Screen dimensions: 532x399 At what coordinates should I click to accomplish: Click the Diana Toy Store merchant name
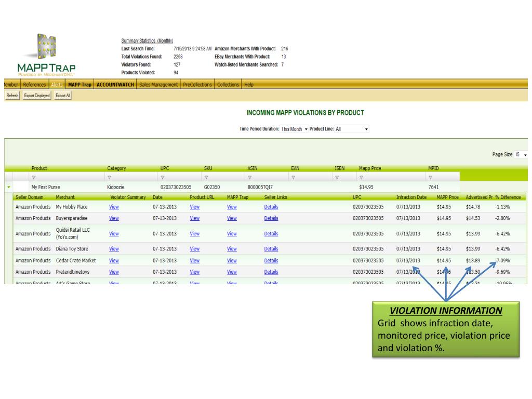click(72, 249)
